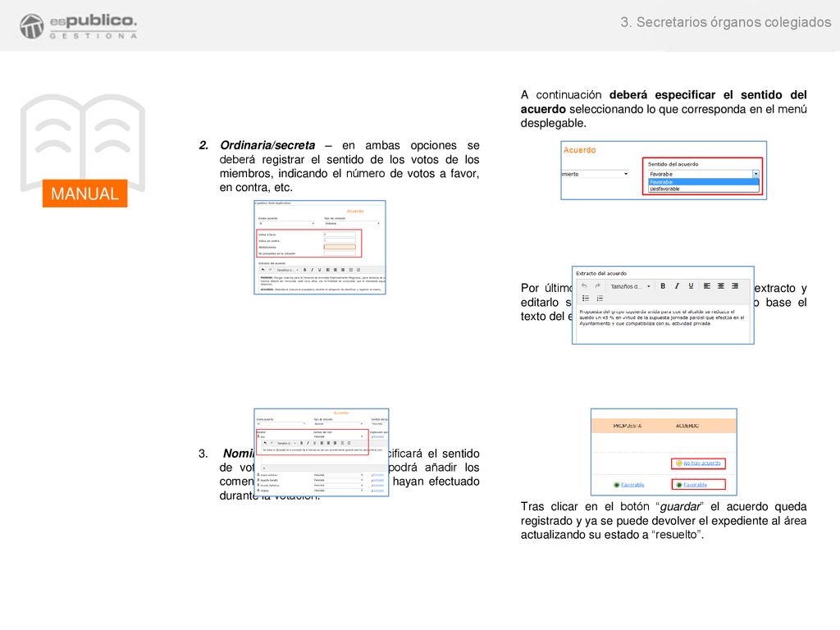
Task: Click Undo in the vote-count form editor toolbar
Action: 263,270
